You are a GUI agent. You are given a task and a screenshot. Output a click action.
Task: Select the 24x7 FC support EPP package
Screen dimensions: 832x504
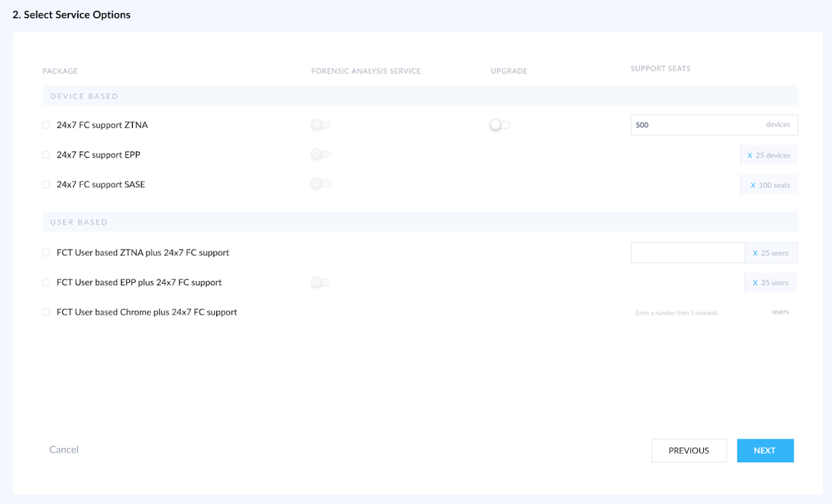[45, 154]
